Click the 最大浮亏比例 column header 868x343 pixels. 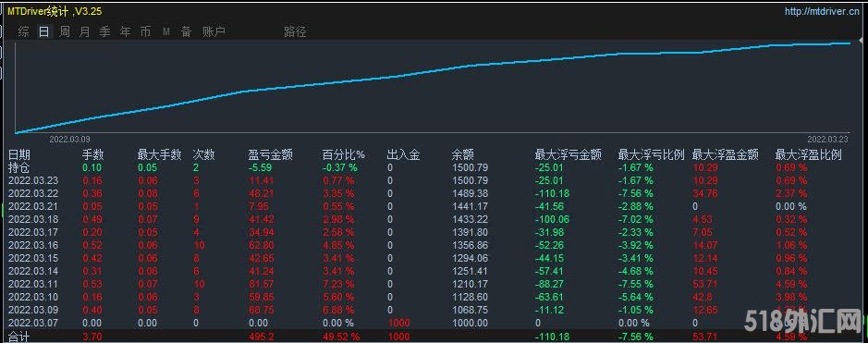[652, 155]
